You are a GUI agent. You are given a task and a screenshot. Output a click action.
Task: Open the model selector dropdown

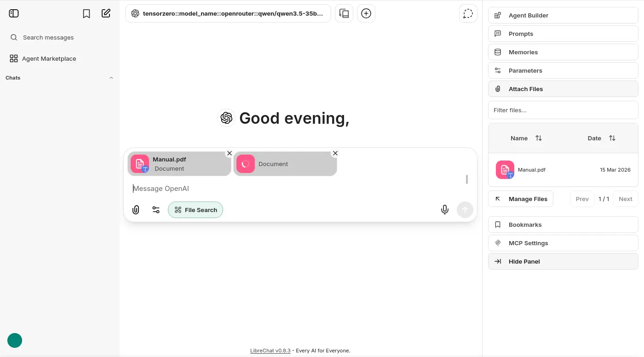[228, 14]
